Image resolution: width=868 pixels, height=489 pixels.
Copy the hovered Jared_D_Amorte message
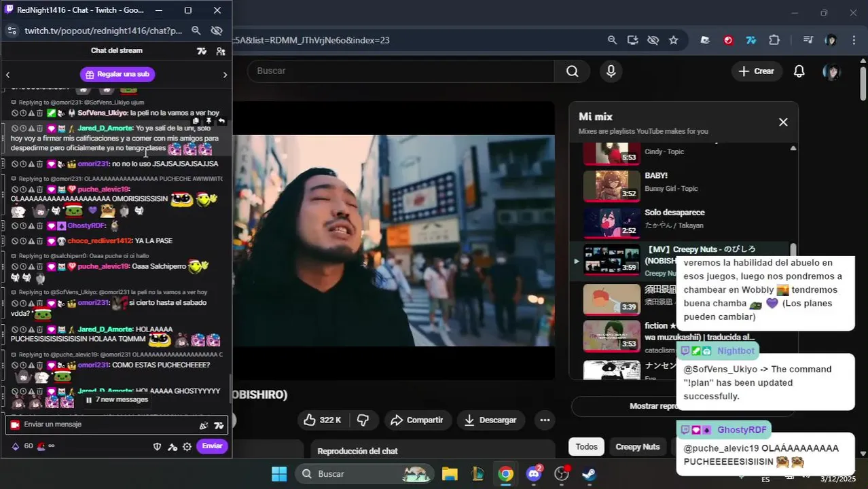tap(196, 121)
